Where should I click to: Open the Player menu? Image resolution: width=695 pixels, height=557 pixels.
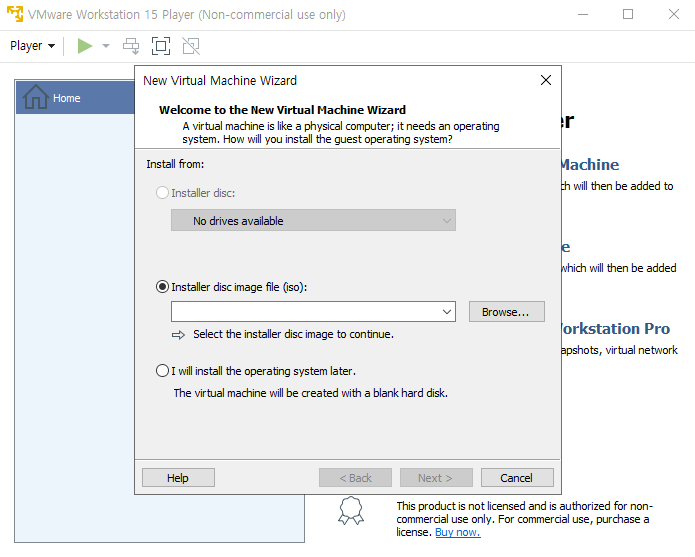click(x=32, y=46)
